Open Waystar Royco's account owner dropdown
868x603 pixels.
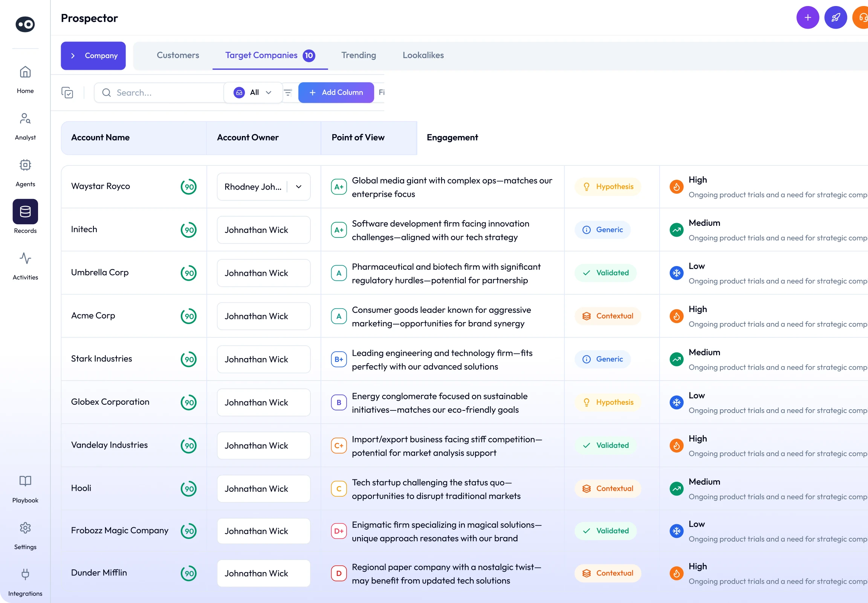[x=264, y=187]
